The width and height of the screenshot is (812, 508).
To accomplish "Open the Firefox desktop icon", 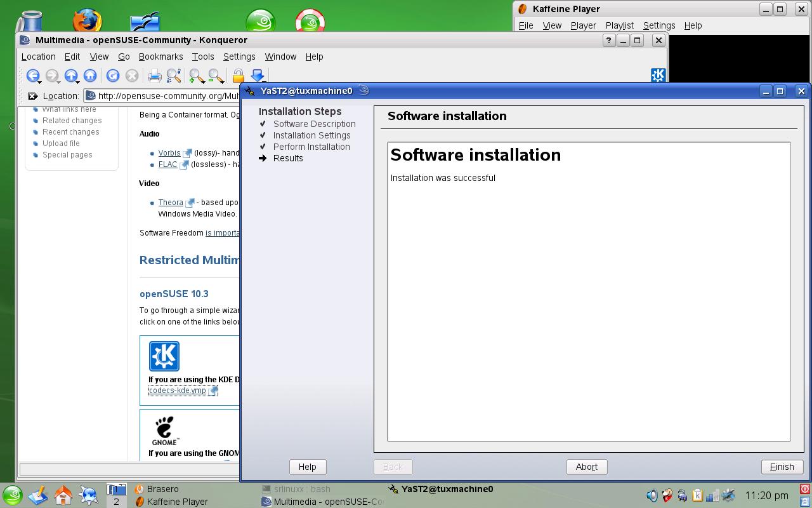I will pos(87,20).
